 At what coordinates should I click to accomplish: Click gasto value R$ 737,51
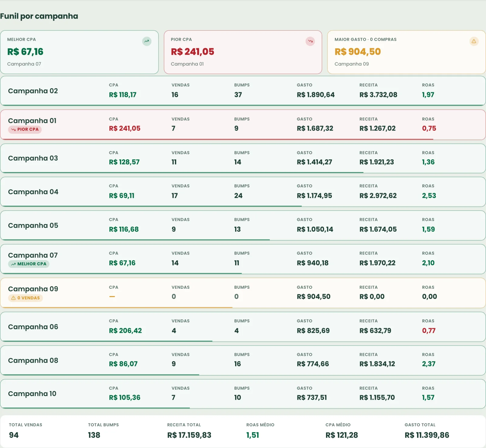pos(312,398)
